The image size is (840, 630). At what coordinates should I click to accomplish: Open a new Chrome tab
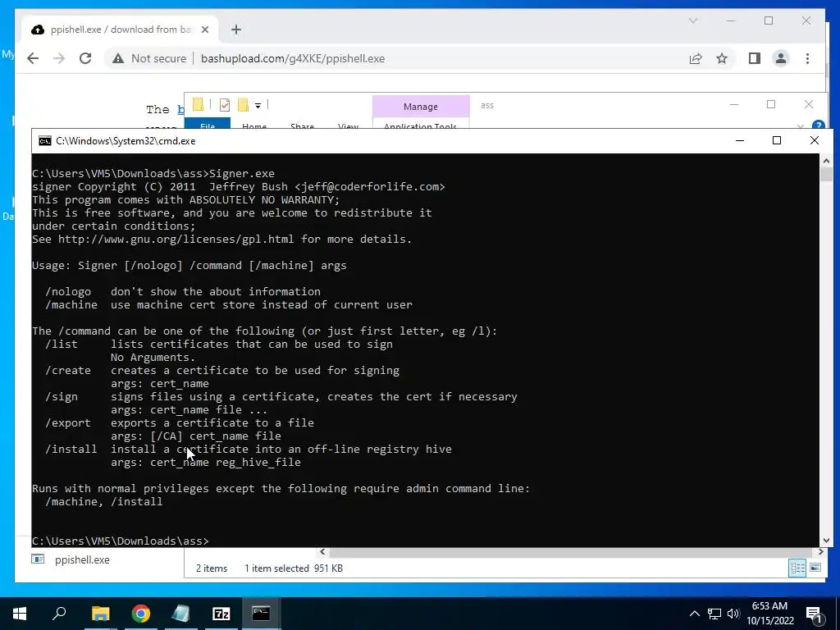coord(236,30)
